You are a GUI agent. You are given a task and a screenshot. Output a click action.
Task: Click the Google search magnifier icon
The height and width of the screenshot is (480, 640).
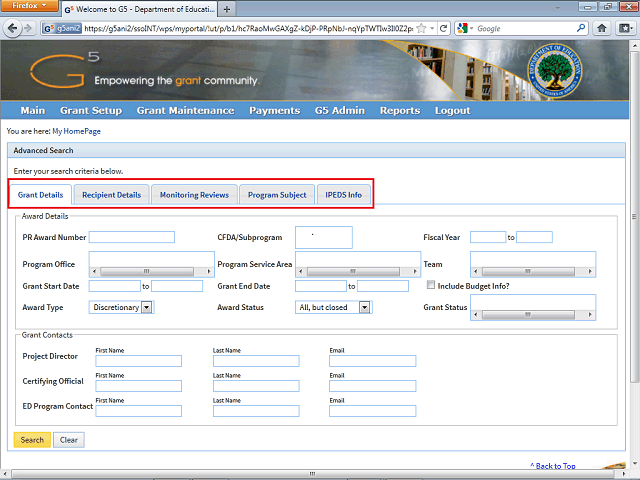pyautogui.click(x=580, y=28)
